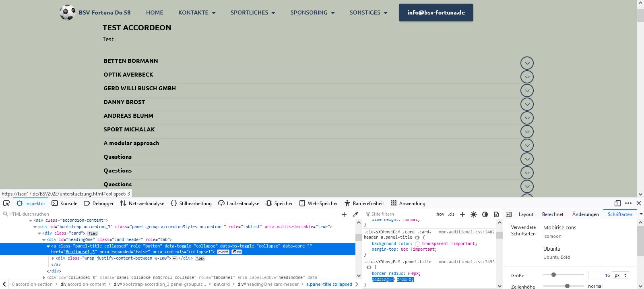
Task: Click the dark color scheme simulation icon
Action: (x=485, y=214)
